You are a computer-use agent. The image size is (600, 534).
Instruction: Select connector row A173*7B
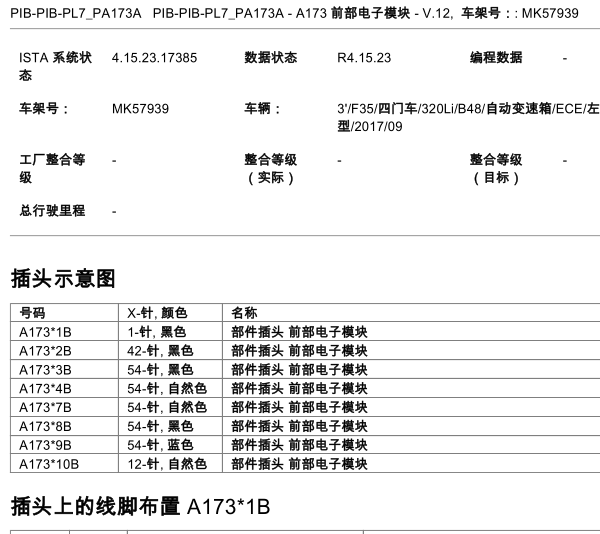tap(305, 407)
